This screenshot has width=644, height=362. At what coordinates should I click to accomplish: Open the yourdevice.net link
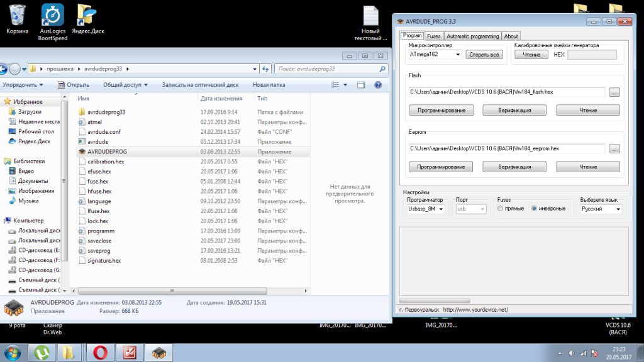[475, 310]
